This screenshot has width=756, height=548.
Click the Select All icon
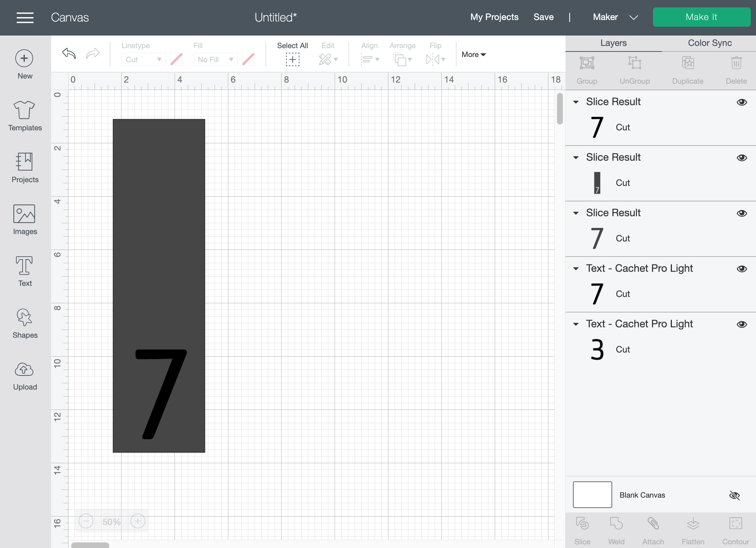point(292,59)
